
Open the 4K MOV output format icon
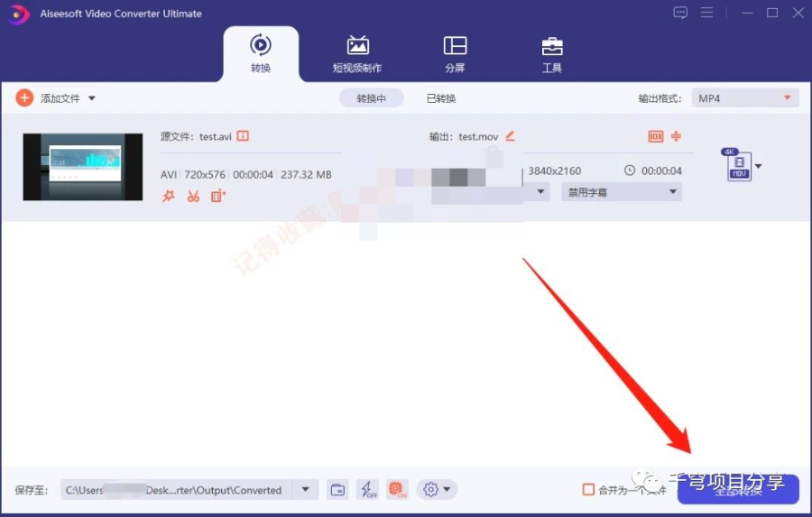[x=738, y=166]
